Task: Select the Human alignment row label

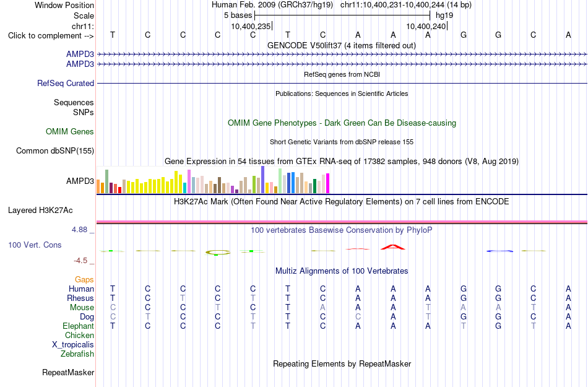Action: click(x=81, y=289)
